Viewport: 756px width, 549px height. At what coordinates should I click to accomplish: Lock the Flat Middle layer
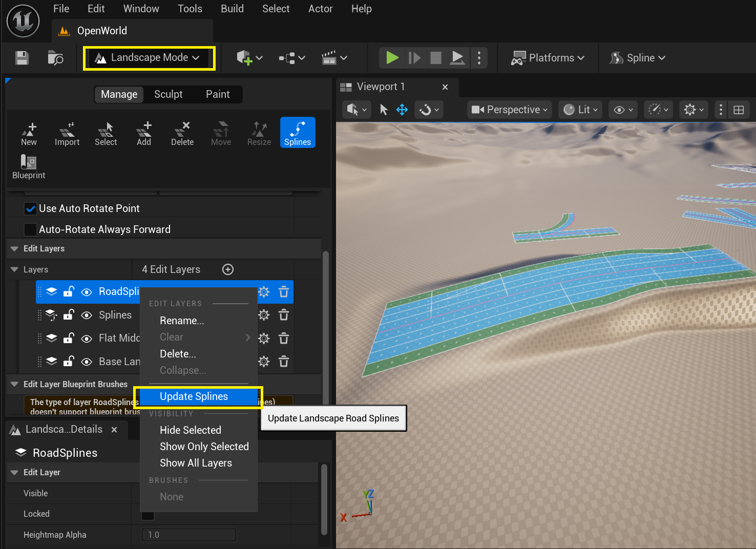(69, 337)
